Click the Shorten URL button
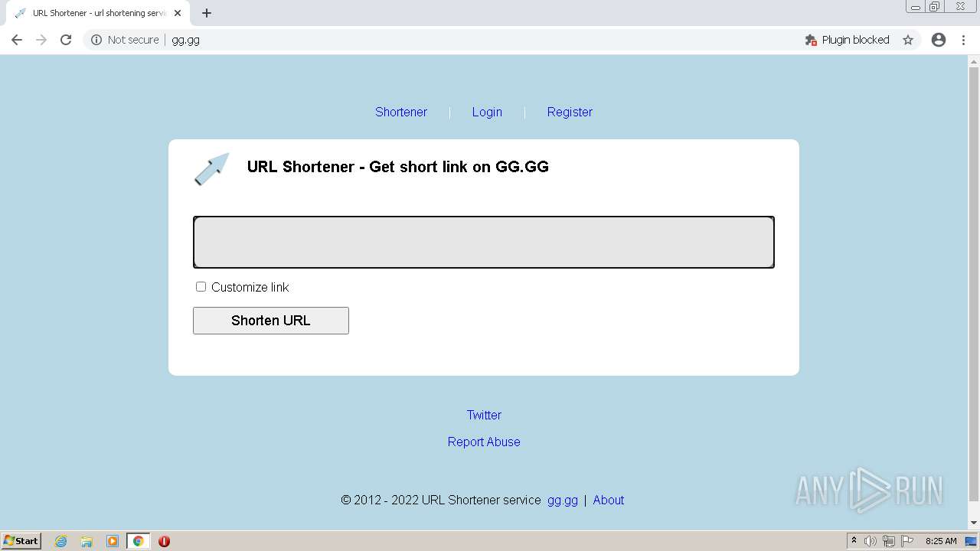Screen dimensions: 980x551 tap(271, 321)
